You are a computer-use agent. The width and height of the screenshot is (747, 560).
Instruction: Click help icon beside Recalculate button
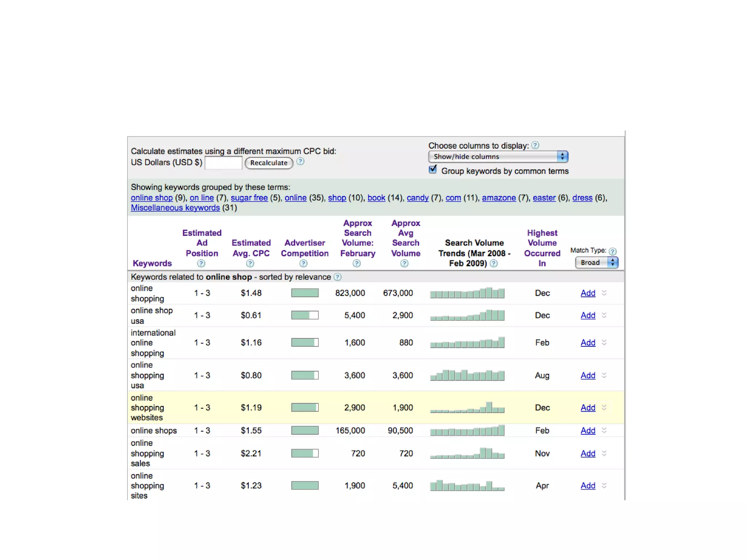click(x=300, y=162)
